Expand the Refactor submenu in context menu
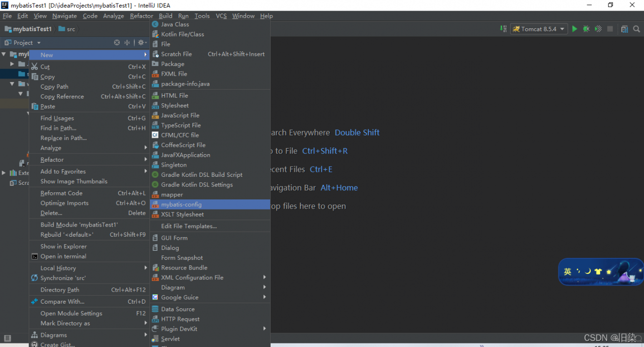 tap(89, 160)
